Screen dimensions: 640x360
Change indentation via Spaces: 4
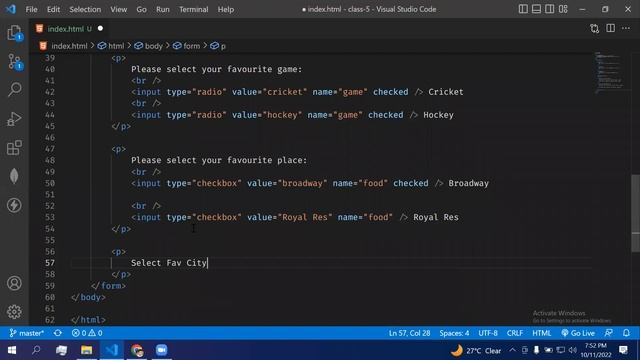coord(454,333)
